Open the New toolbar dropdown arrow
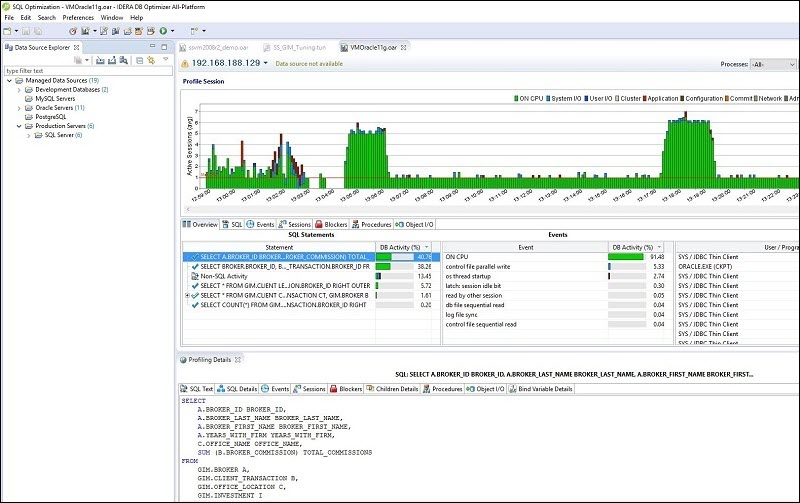 (16, 31)
